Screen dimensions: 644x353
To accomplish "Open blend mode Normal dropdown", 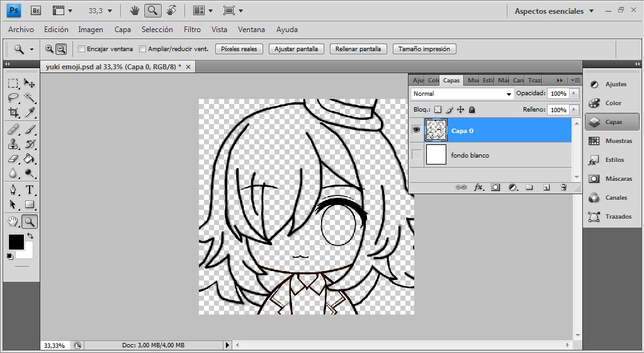I will [x=462, y=93].
